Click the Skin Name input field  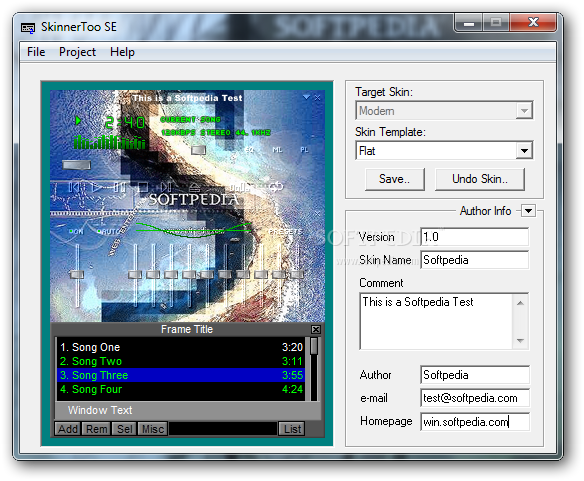click(474, 260)
